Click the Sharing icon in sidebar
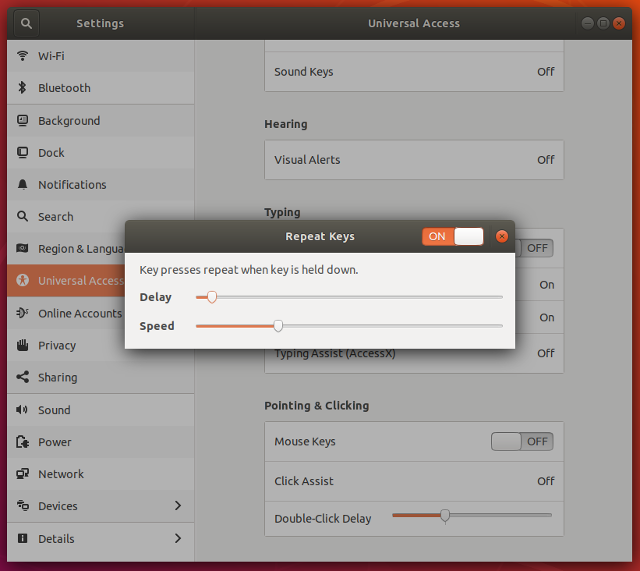The image size is (640, 571). (22, 377)
